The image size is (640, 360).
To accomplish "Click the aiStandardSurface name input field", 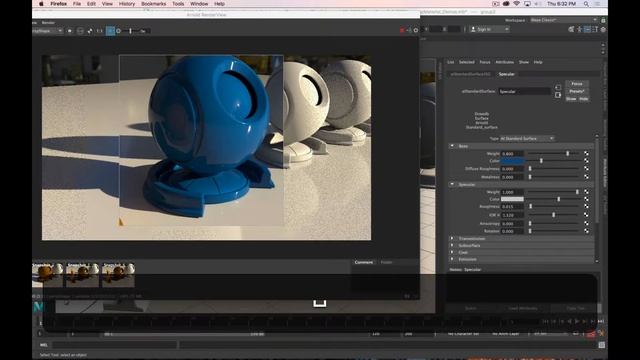I will point(524,91).
